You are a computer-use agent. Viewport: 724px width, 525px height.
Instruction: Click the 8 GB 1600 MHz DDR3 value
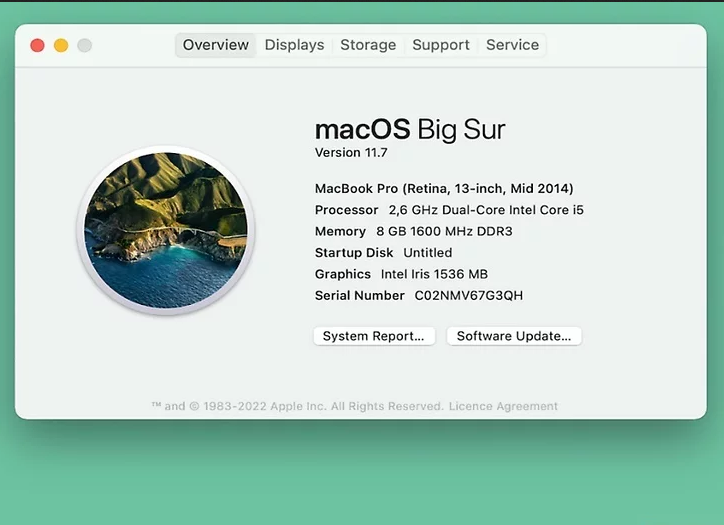pos(444,231)
